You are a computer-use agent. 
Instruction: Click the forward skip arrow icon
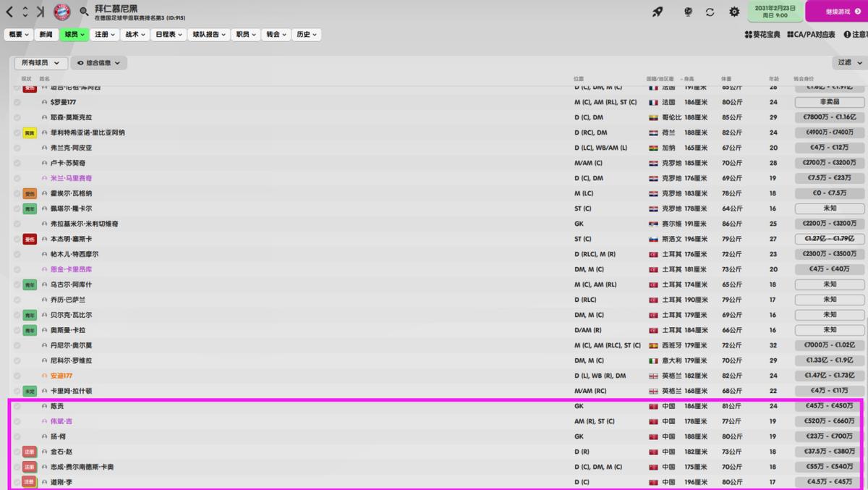(x=41, y=12)
